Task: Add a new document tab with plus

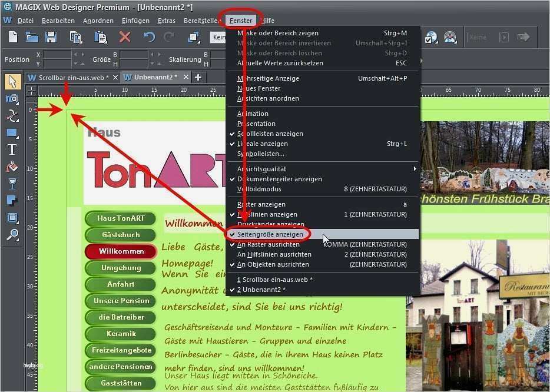Action: 198,78
